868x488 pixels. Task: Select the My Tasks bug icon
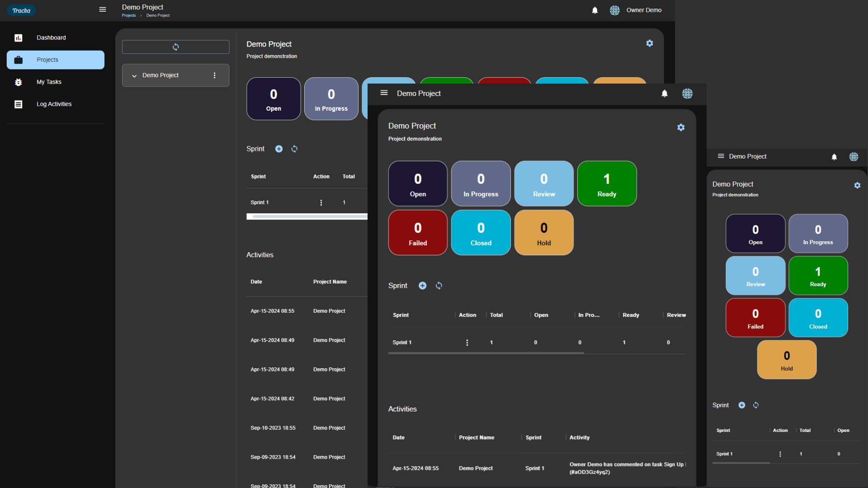[19, 82]
